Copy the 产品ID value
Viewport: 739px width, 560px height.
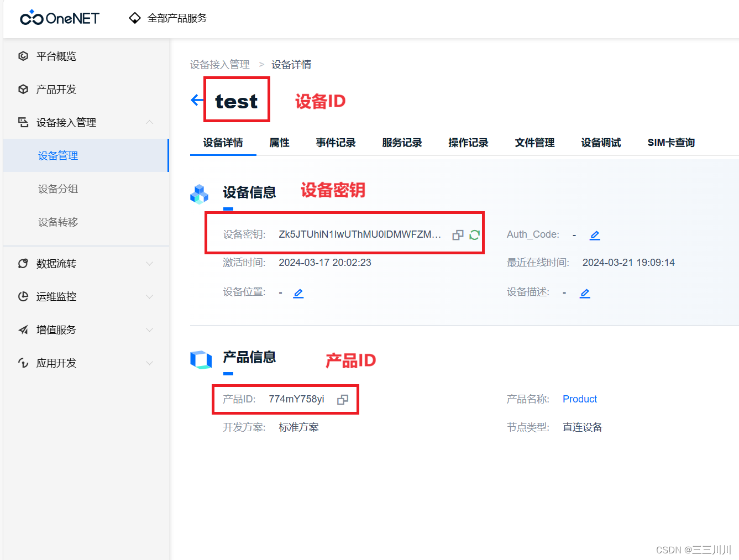coord(343,399)
